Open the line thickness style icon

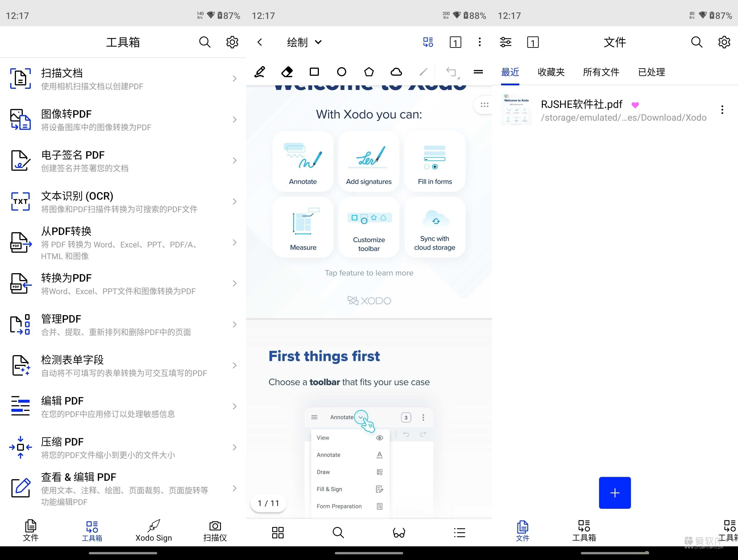(x=478, y=72)
